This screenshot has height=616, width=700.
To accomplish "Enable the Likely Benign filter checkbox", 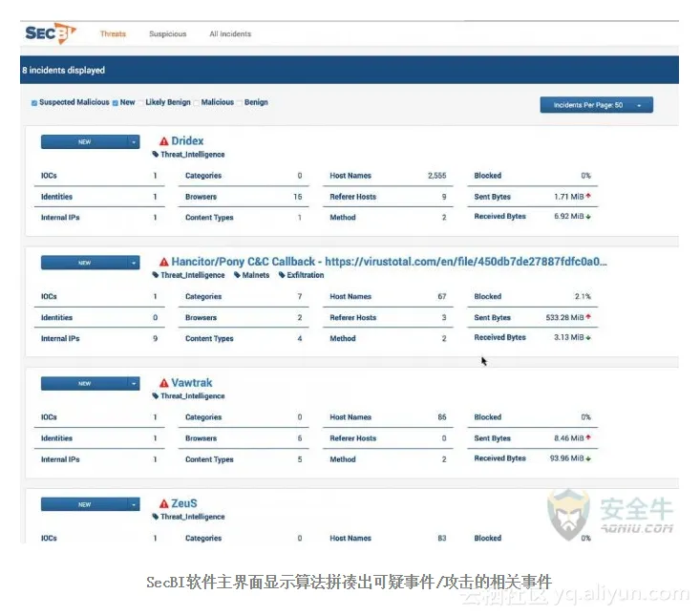I will pos(140,103).
